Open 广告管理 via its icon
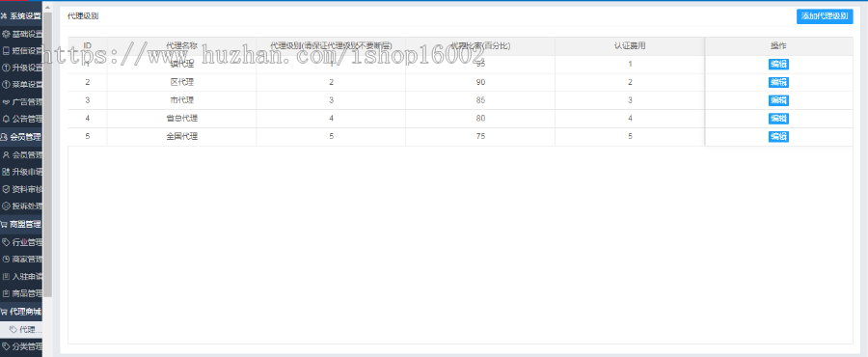This screenshot has height=357, width=868. pyautogui.click(x=6, y=102)
